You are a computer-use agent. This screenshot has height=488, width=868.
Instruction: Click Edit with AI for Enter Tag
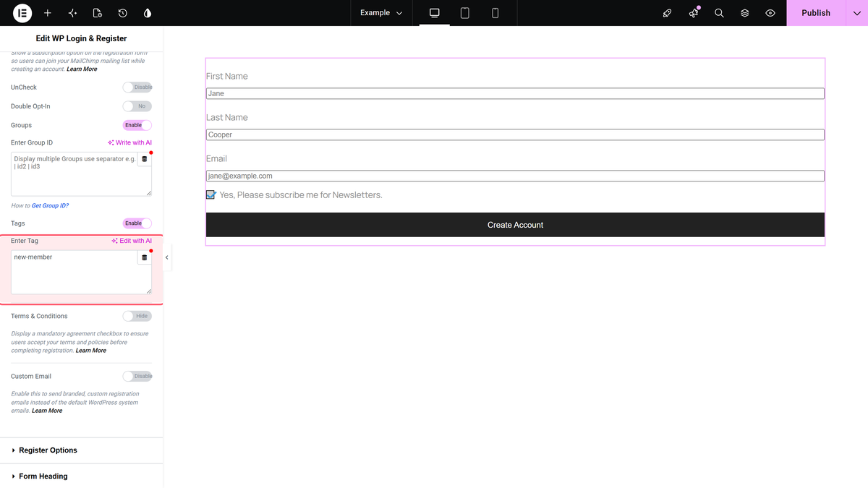[x=132, y=241]
